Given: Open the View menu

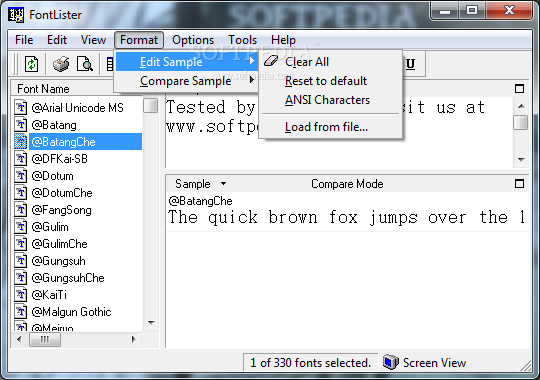Looking at the screenshot, I should click(93, 40).
